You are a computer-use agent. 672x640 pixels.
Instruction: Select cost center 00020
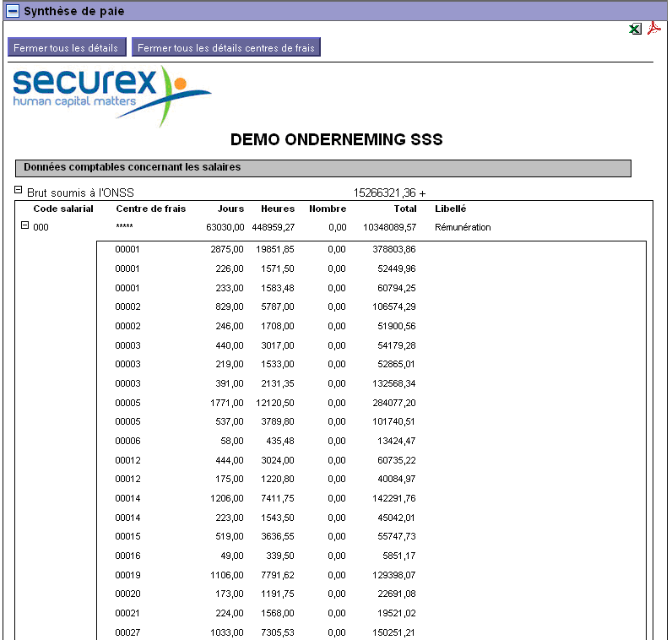pos(127,594)
